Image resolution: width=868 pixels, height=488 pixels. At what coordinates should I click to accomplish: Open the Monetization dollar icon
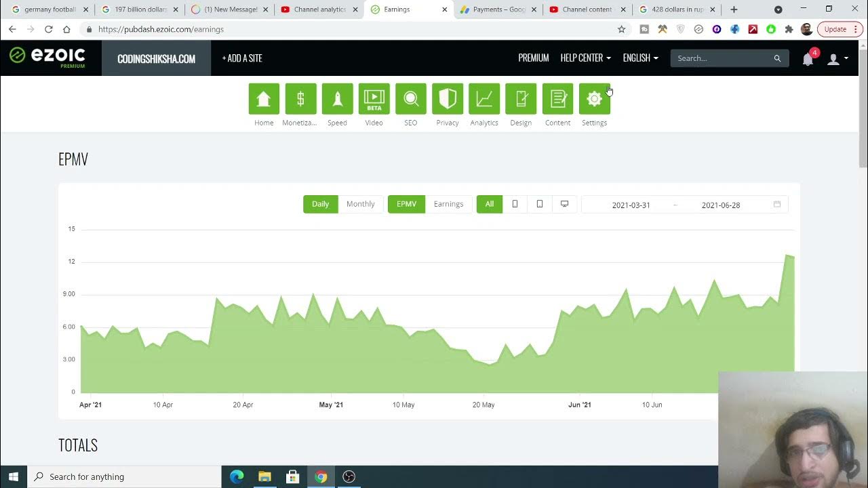pyautogui.click(x=300, y=99)
